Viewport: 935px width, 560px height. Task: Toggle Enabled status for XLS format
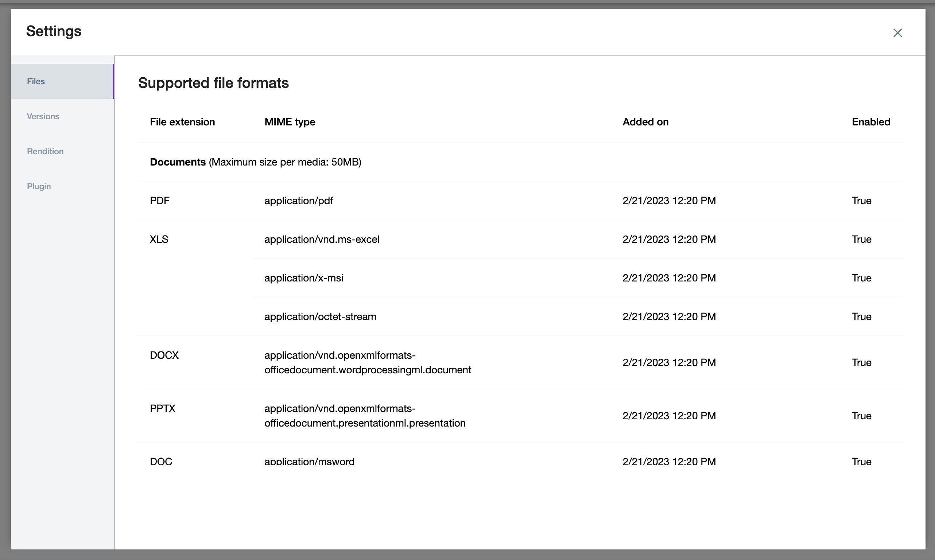click(861, 239)
